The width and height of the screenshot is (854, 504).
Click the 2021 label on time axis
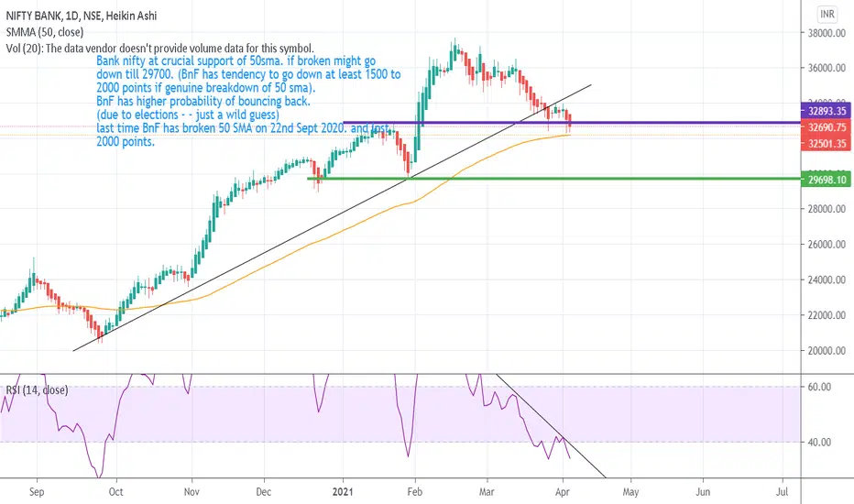(x=343, y=492)
